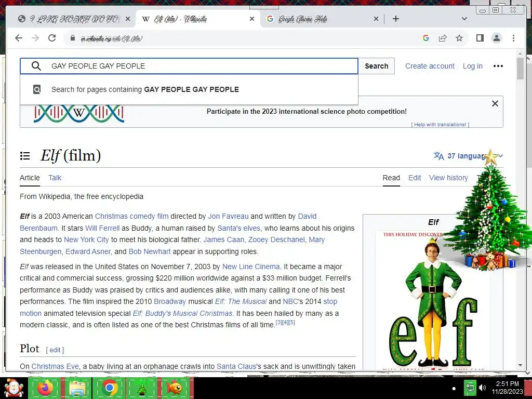The width and height of the screenshot is (532, 399).
Task: Open the Zooey Deschanel link
Action: 276,240
